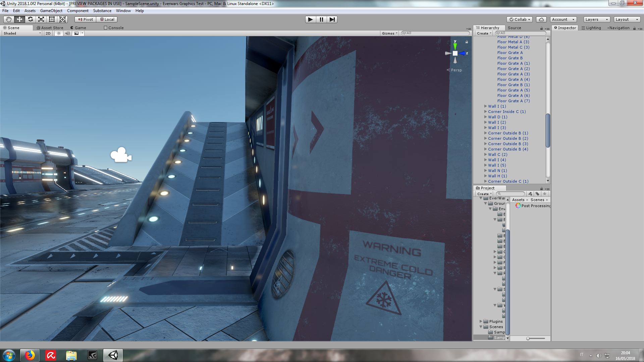Click the Unity icon in taskbar
Screen dimensions: 644x362
[113, 355]
